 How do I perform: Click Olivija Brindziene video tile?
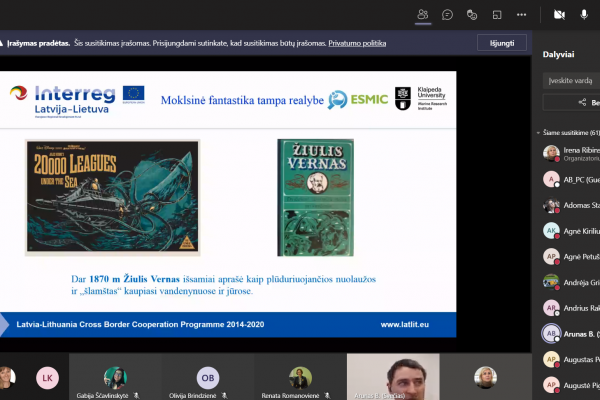pos(208,377)
